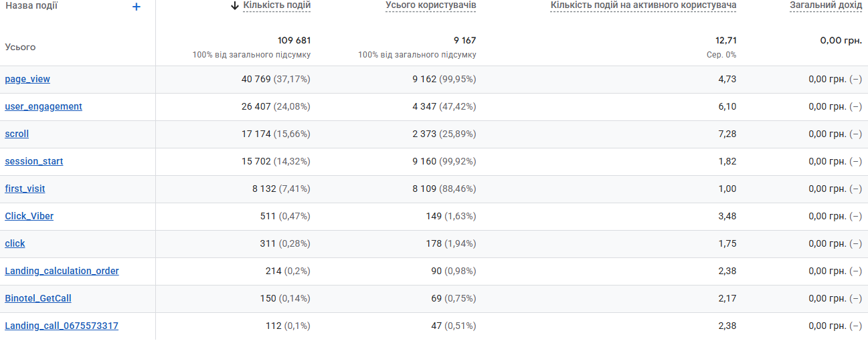Viewport: 868px width, 341px height.
Task: Click the sort arrow beside Кількість подій
Action: (x=235, y=5)
